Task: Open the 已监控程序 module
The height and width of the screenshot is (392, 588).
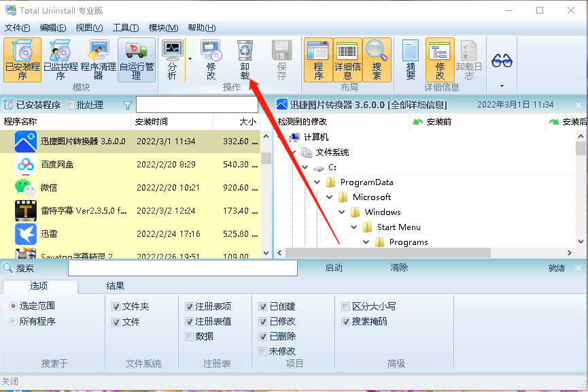Action: 60,60
